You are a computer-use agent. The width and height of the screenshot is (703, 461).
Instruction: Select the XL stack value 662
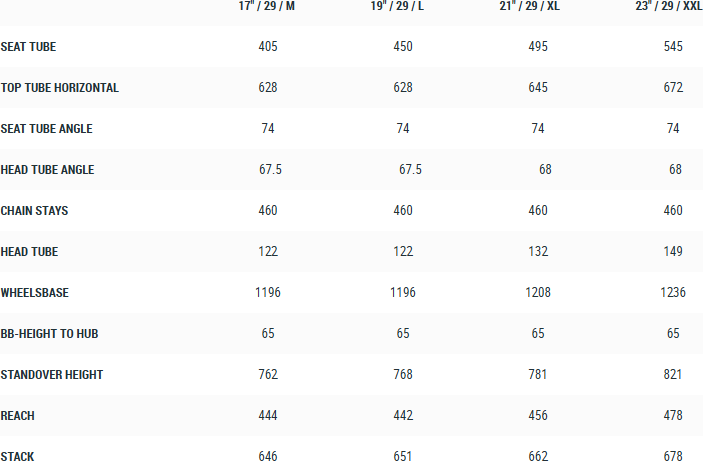tap(538, 456)
